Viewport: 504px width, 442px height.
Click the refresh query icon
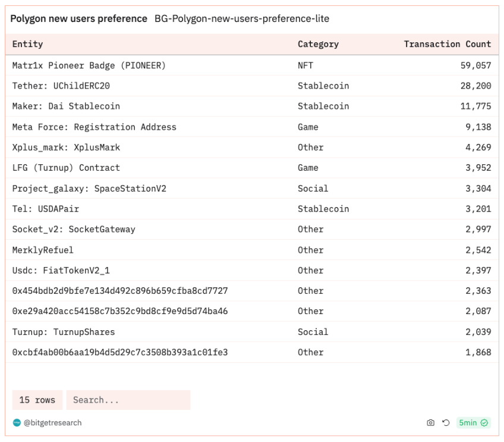[446, 423]
